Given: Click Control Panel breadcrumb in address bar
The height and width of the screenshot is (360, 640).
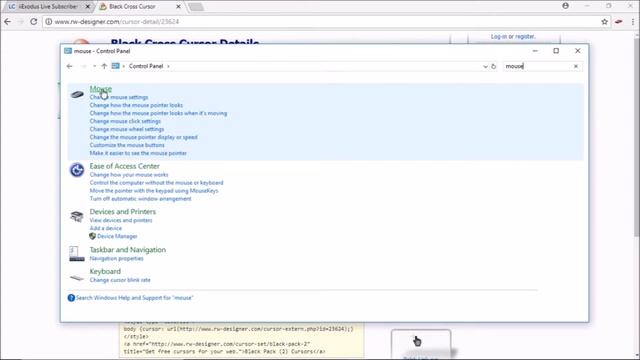Looking at the screenshot, I should [146, 66].
